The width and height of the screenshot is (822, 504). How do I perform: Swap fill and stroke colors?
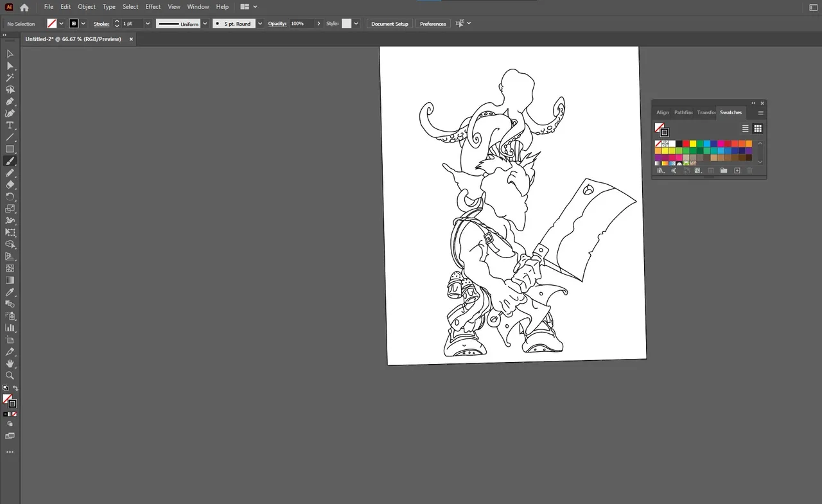click(x=15, y=388)
